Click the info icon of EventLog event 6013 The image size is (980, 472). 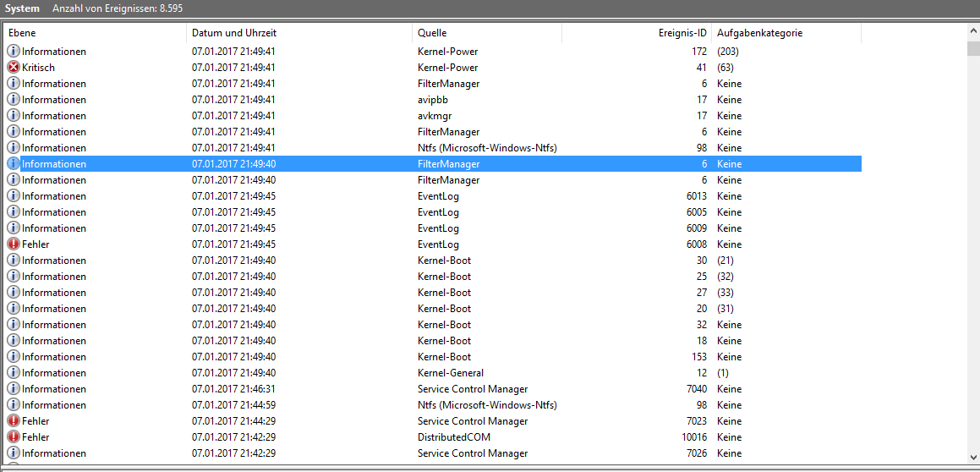[14, 196]
